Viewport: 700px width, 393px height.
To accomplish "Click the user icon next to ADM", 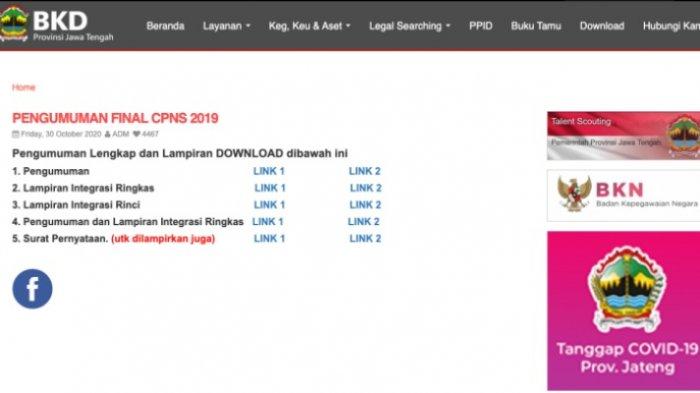I will click(x=107, y=134).
